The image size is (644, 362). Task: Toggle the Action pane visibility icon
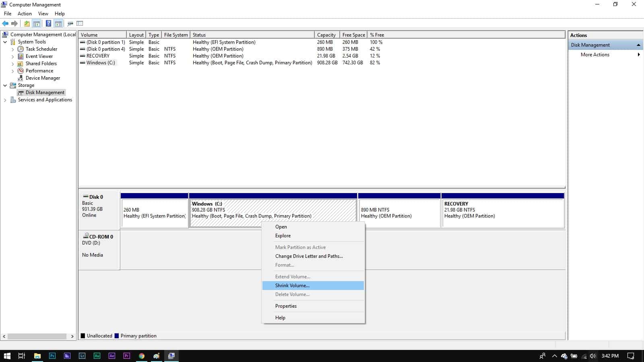click(x=58, y=23)
